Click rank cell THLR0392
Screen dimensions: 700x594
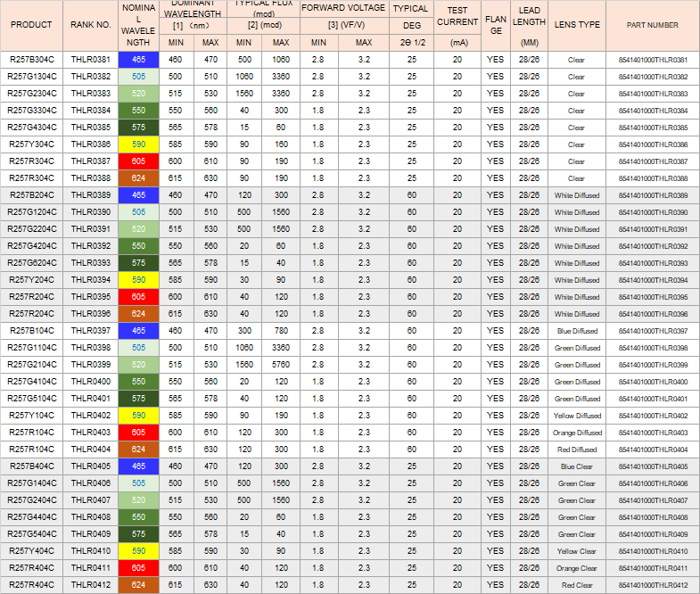[91, 246]
